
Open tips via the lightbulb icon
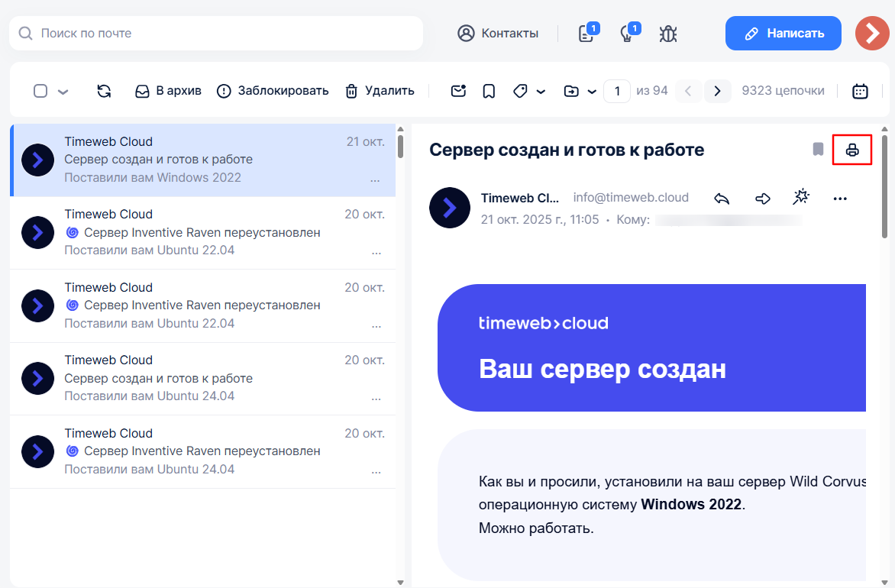pos(628,33)
